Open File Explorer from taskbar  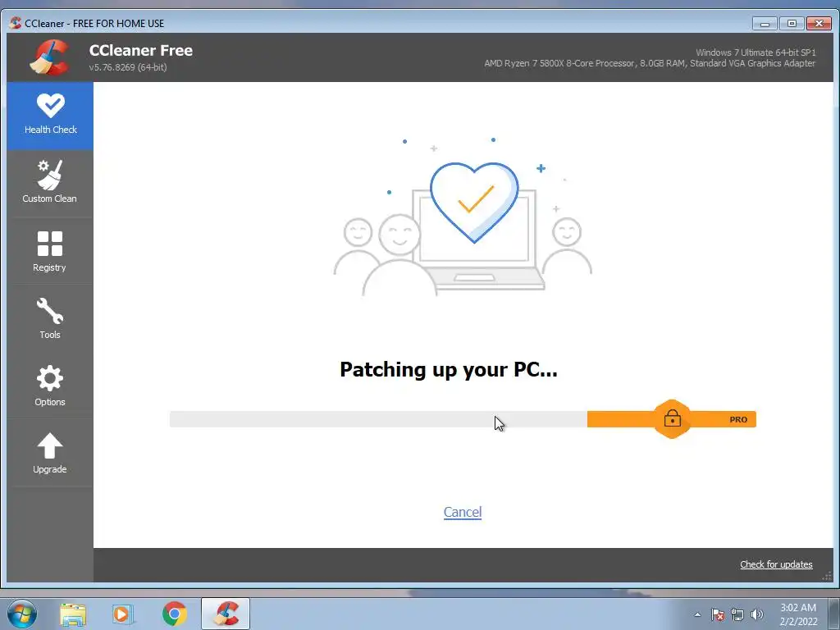[x=73, y=614]
